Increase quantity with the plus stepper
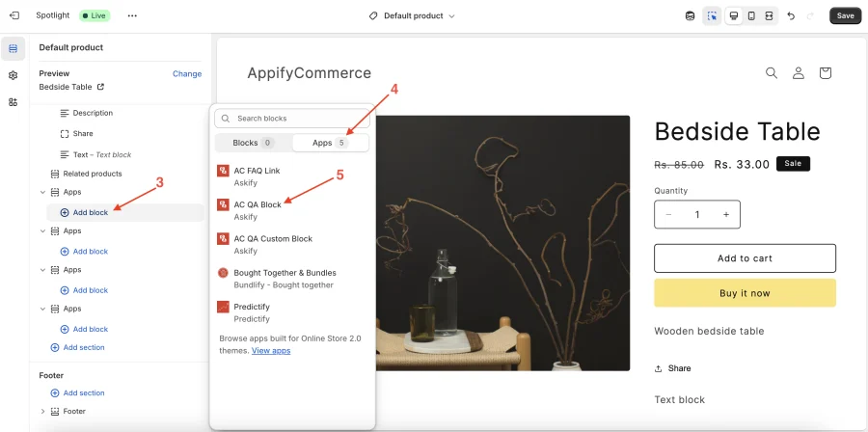 pos(725,215)
